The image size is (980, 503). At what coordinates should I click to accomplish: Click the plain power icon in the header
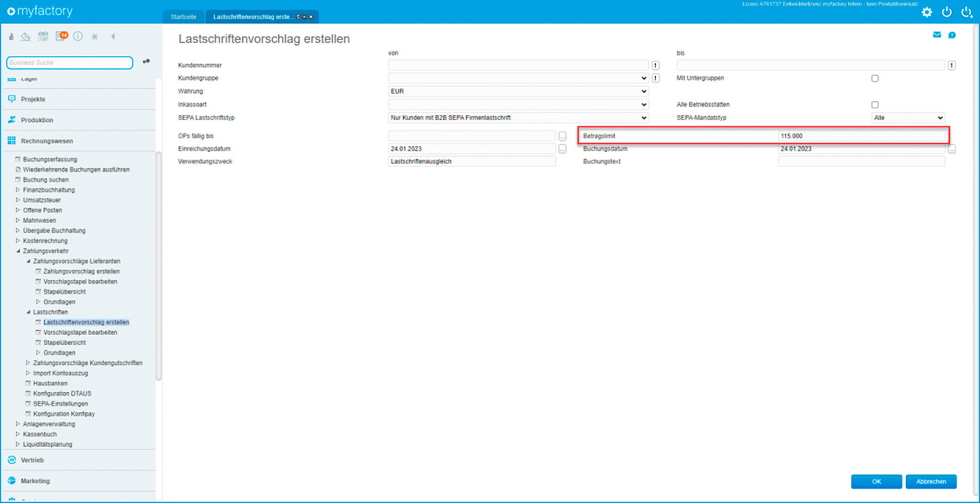(x=947, y=12)
